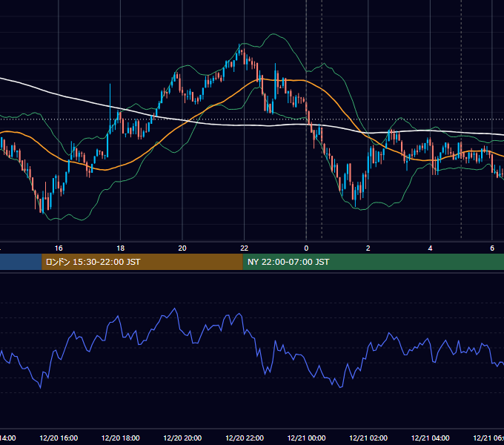Viewport: 504px width, 445px height.
Task: Click the ロンドン 15:30-22:00 JST session bar
Action: [x=142, y=262]
